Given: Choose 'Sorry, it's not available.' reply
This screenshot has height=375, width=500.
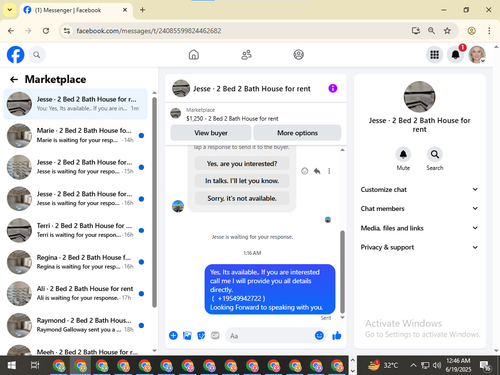Looking at the screenshot, I should tap(242, 198).
